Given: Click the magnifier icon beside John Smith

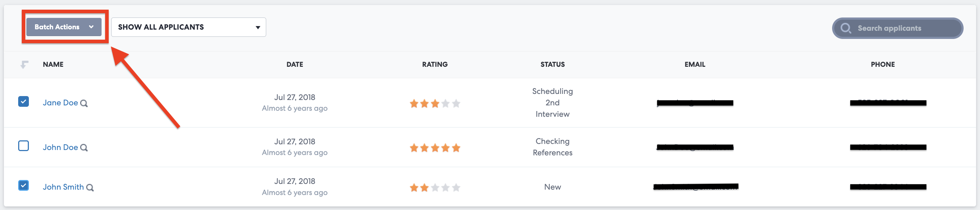Looking at the screenshot, I should [x=90, y=187].
